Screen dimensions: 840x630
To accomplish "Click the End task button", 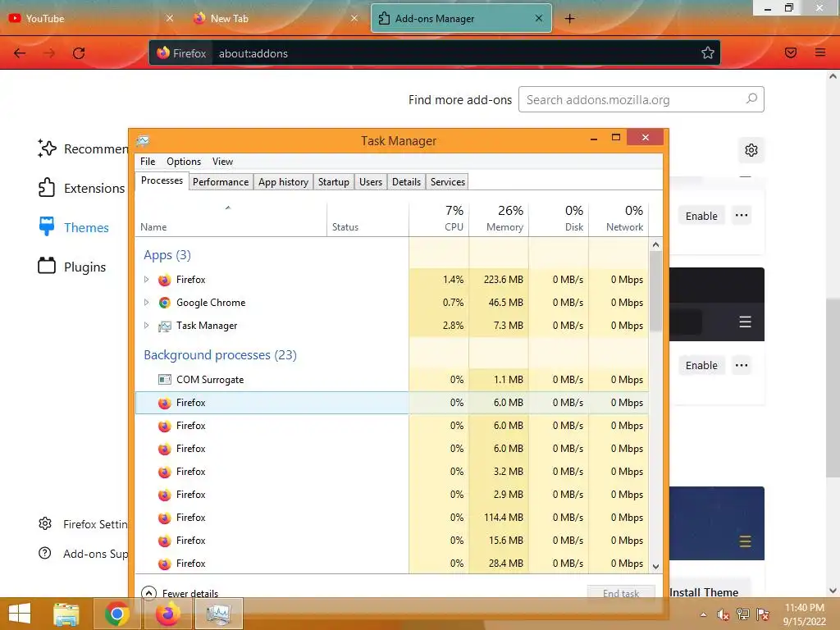I will (621, 592).
